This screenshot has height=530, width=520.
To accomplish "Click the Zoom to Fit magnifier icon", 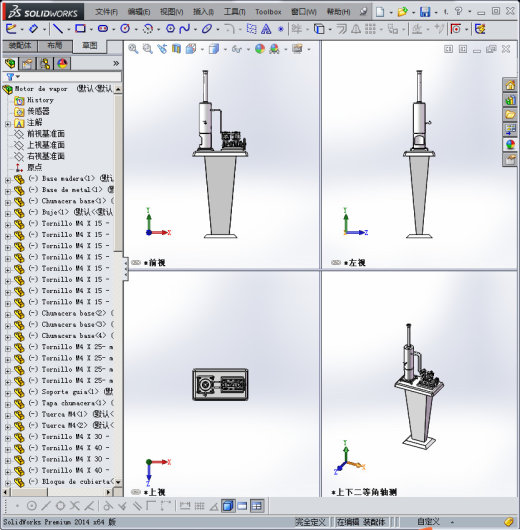I will point(133,49).
